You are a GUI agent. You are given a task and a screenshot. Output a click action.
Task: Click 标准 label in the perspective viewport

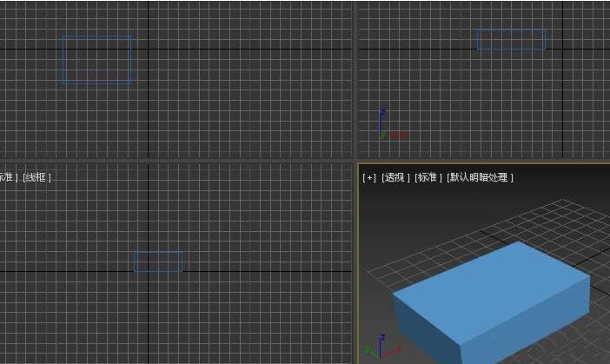[x=428, y=177]
